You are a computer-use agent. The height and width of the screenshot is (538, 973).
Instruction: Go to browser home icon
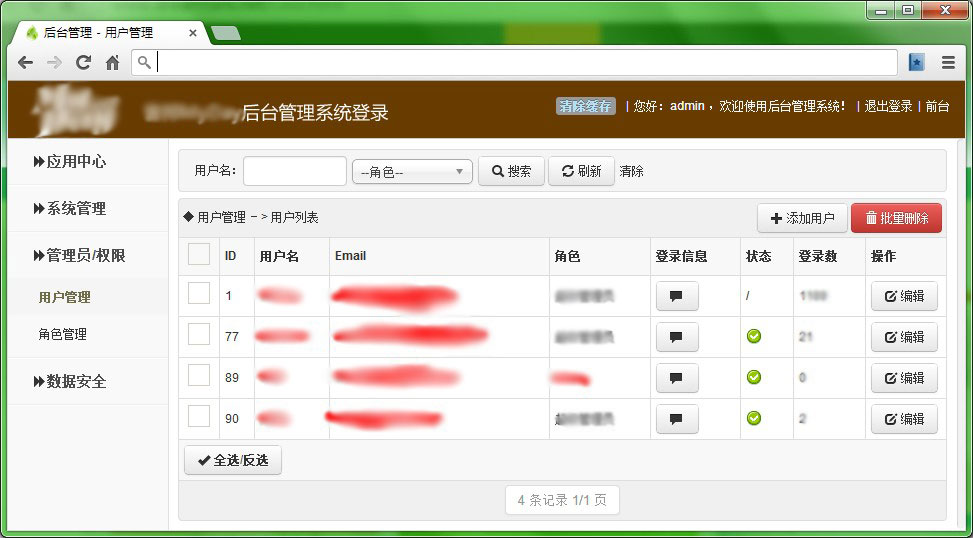click(x=112, y=62)
